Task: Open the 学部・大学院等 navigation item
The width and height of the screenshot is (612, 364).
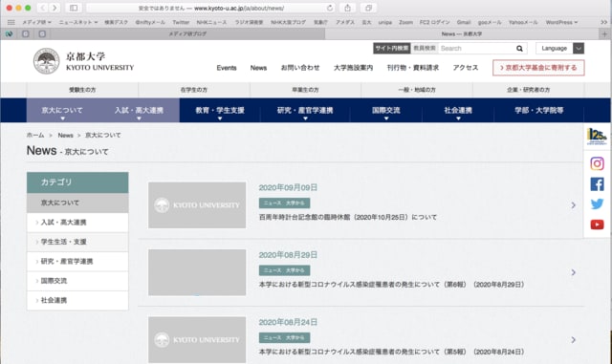Action: pos(539,111)
